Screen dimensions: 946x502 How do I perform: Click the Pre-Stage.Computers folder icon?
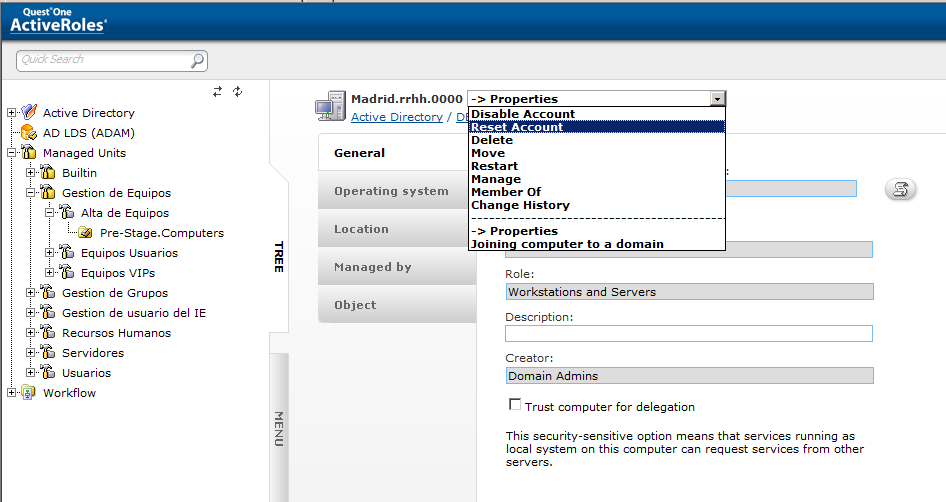point(86,232)
